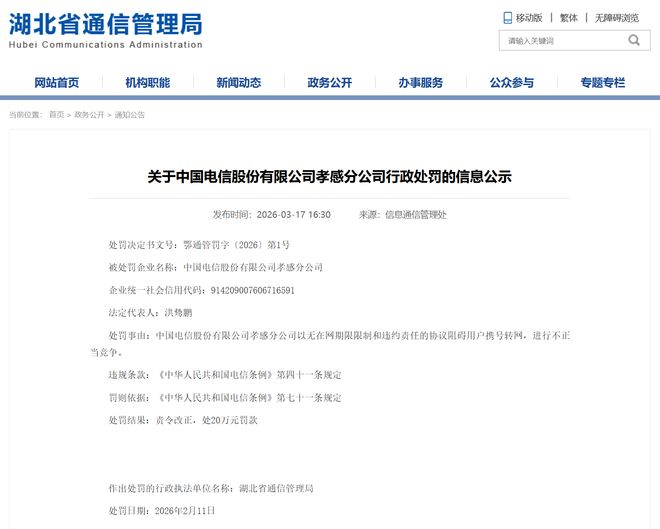Image resolution: width=660 pixels, height=529 pixels.
Task: Click the 作出处罚的行政执法单位名称 line
Action: point(211,488)
